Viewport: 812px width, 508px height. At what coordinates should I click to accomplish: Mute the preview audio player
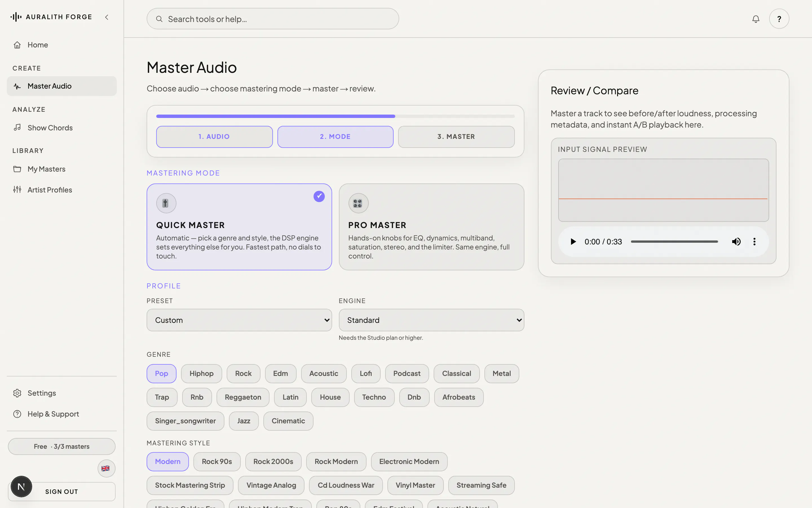[736, 242]
